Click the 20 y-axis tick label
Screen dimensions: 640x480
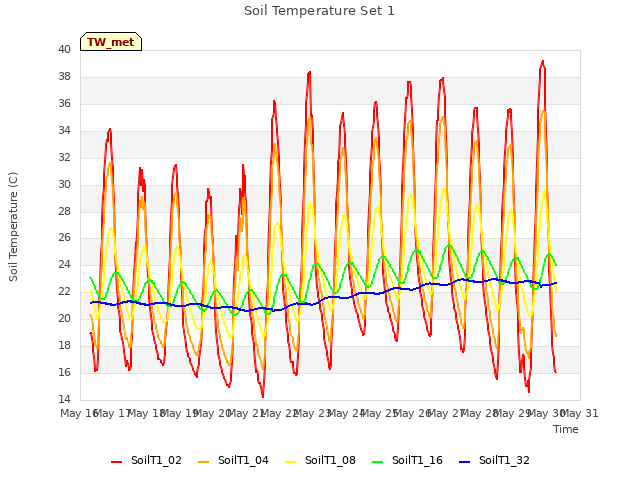point(64,318)
